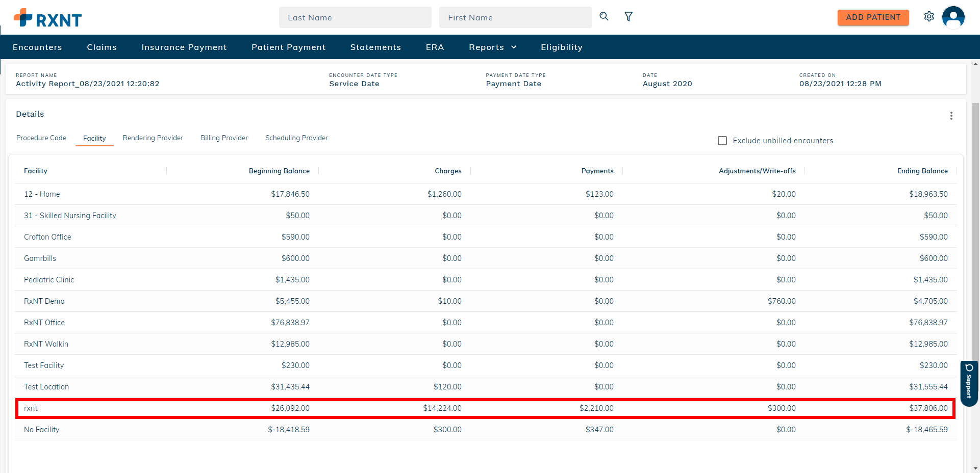Switch to Scheduling Provider tab

[296, 138]
